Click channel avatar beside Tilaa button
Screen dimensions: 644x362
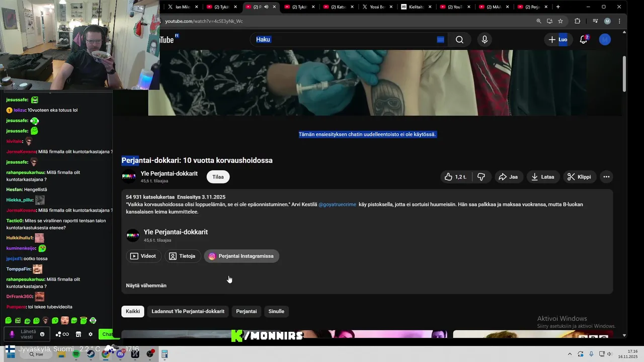pyautogui.click(x=129, y=177)
